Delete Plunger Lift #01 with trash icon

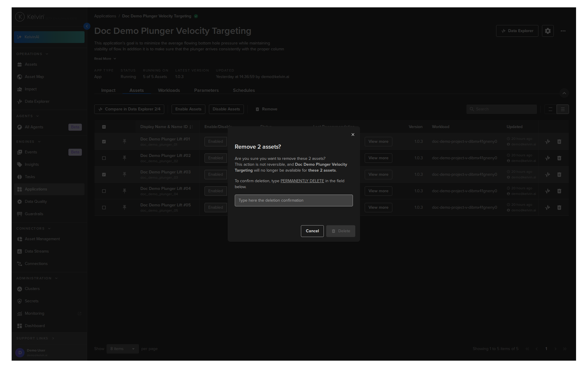click(x=559, y=142)
